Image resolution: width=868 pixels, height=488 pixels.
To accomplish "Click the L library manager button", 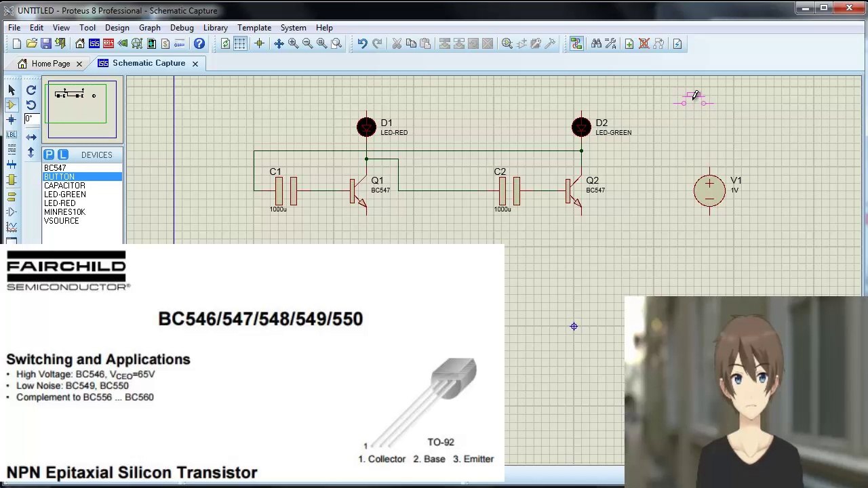I will (62, 155).
